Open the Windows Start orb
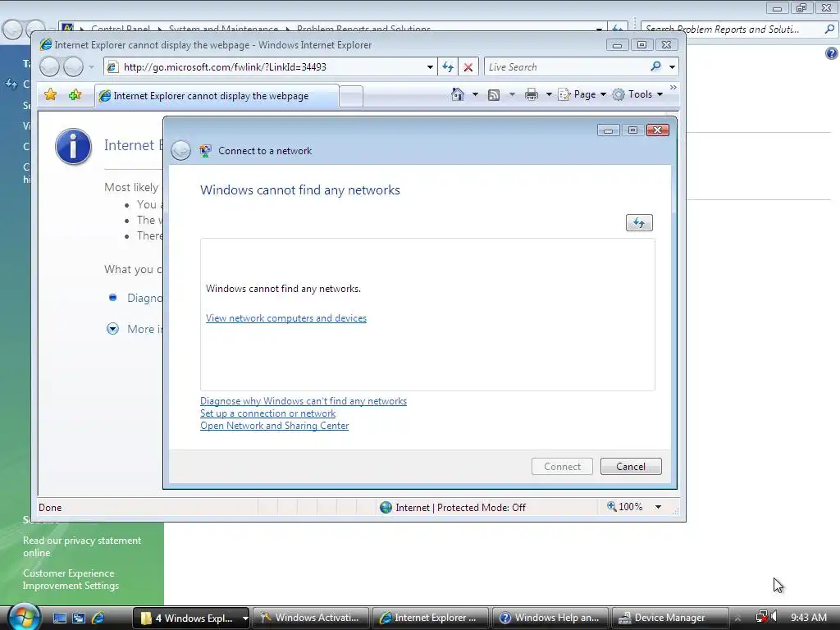840x630 pixels. (x=24, y=617)
